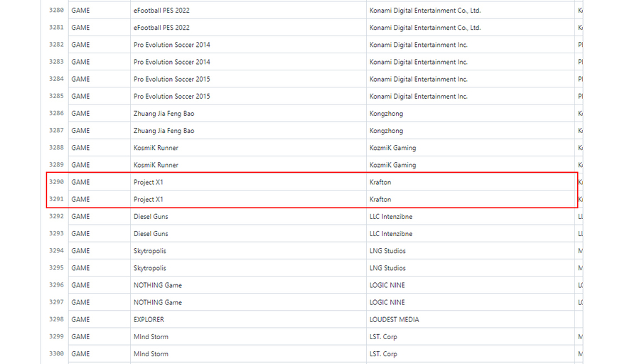Click 'LNG Studios' in row 3294
Image resolution: width=622 pixels, height=364 pixels.
[x=387, y=251]
